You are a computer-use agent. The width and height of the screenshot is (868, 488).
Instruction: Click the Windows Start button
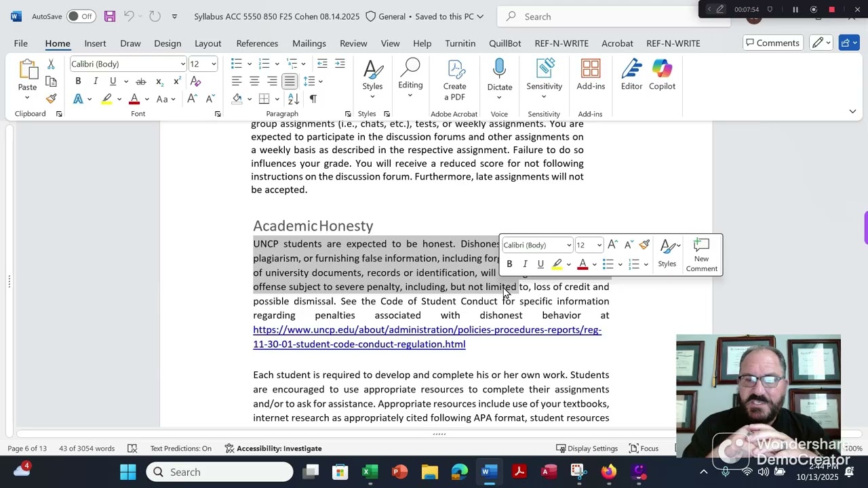coord(128,472)
